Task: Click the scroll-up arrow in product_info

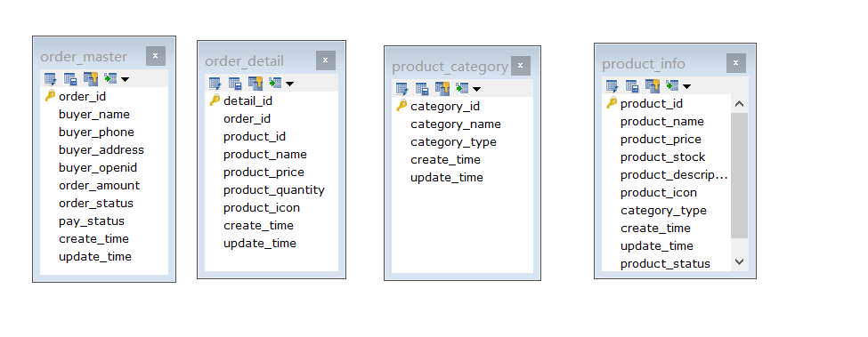Action: 739,104
